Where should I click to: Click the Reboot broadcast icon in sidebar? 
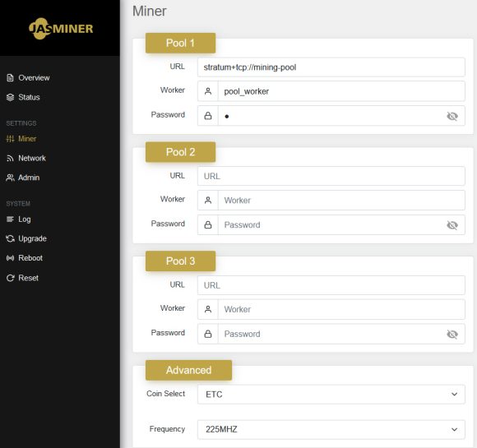[10, 258]
